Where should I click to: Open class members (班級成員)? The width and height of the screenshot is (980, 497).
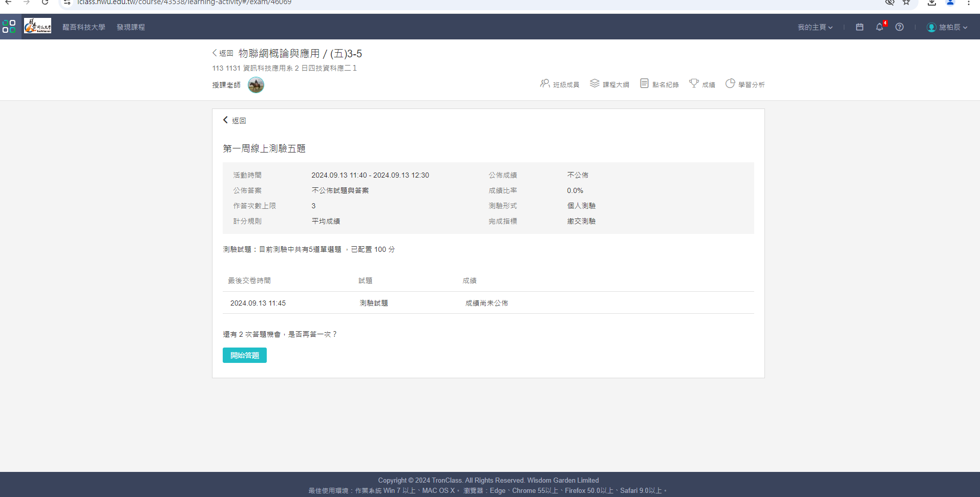(x=560, y=84)
